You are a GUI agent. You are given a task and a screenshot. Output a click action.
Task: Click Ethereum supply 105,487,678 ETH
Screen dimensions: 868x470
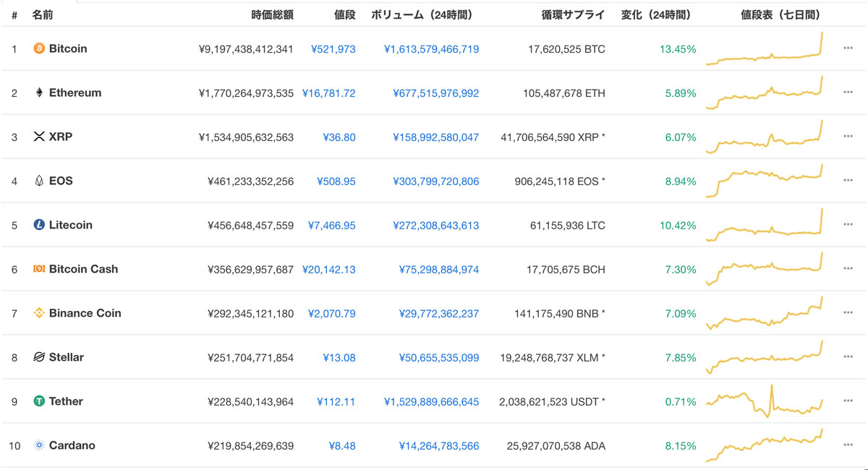coord(564,93)
